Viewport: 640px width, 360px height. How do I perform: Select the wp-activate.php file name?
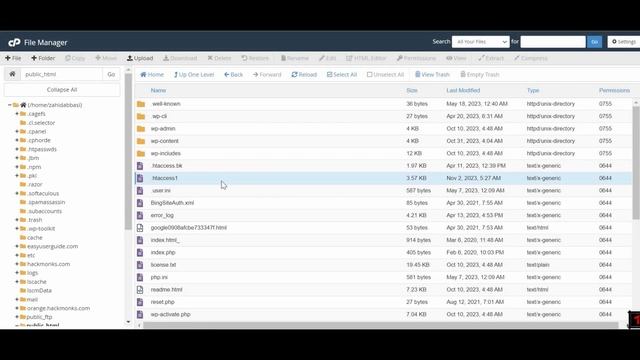click(x=171, y=315)
